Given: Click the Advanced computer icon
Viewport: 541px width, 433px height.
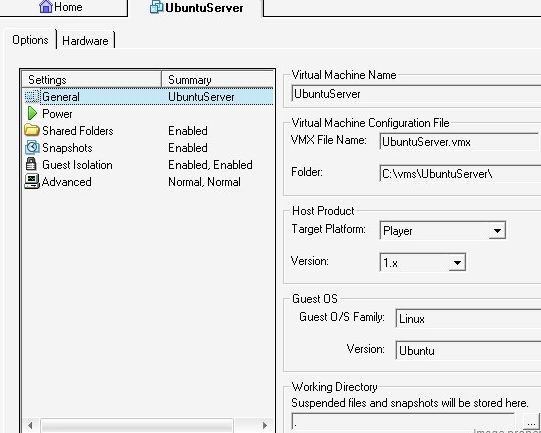Looking at the screenshot, I should (32, 181).
